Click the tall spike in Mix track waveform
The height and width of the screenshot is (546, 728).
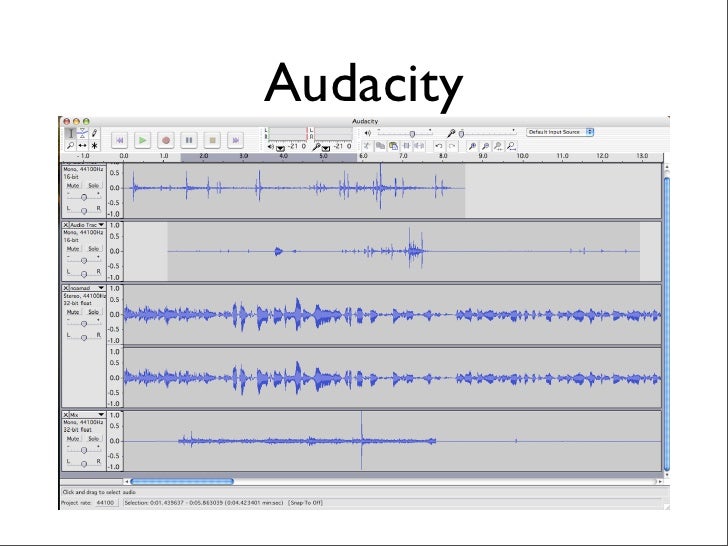361,440
